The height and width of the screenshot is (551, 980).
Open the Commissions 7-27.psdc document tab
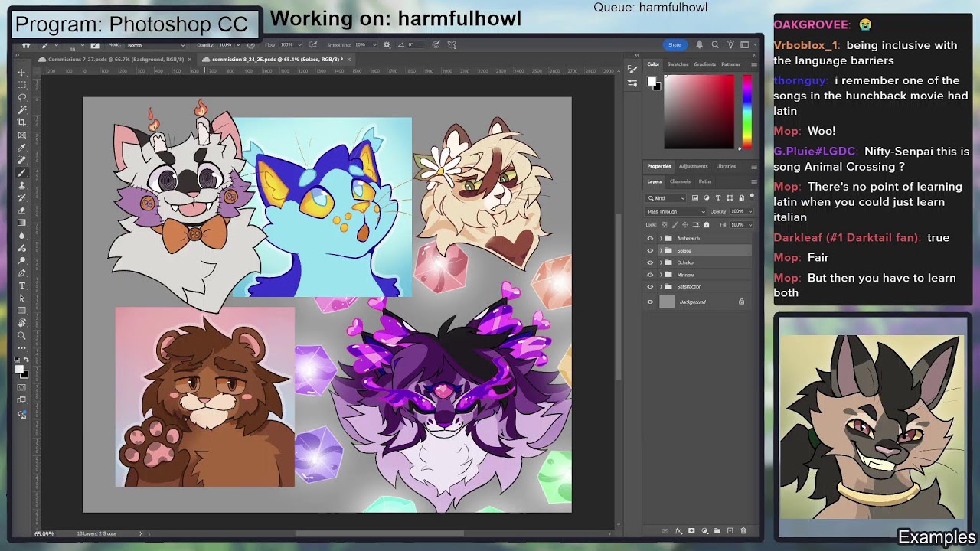pos(116,59)
